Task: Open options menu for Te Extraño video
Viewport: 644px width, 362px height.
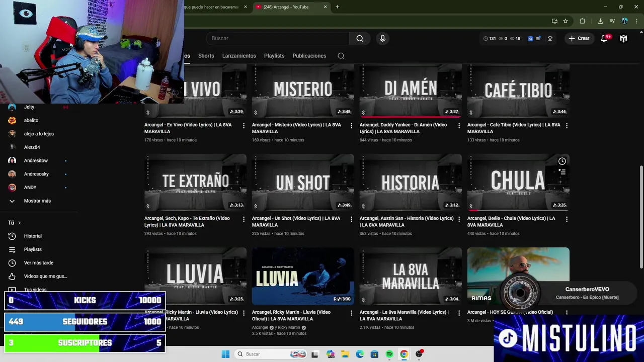Action: (244, 219)
